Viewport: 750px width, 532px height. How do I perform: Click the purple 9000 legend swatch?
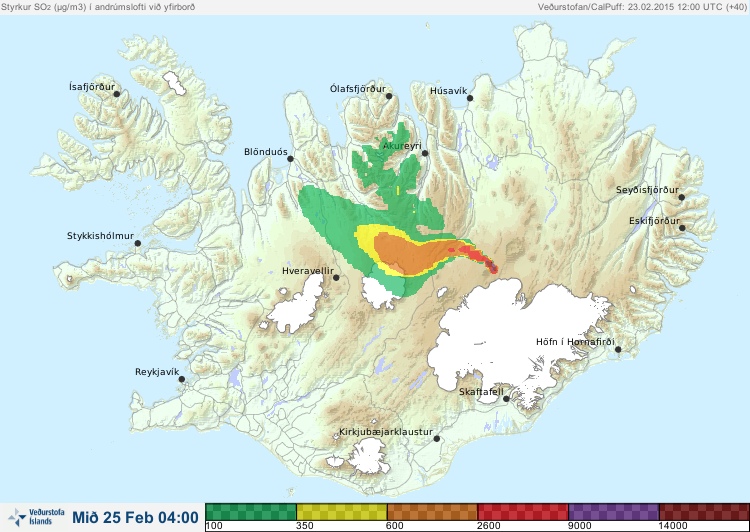coord(614,511)
